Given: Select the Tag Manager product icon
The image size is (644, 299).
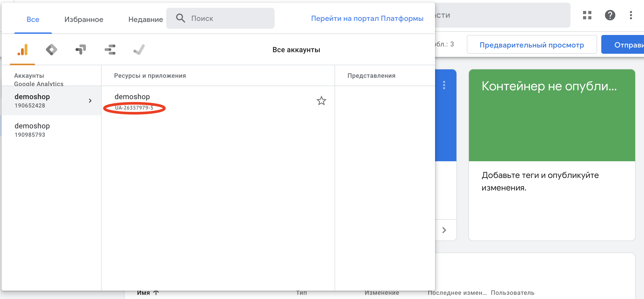Looking at the screenshot, I should pos(52,50).
